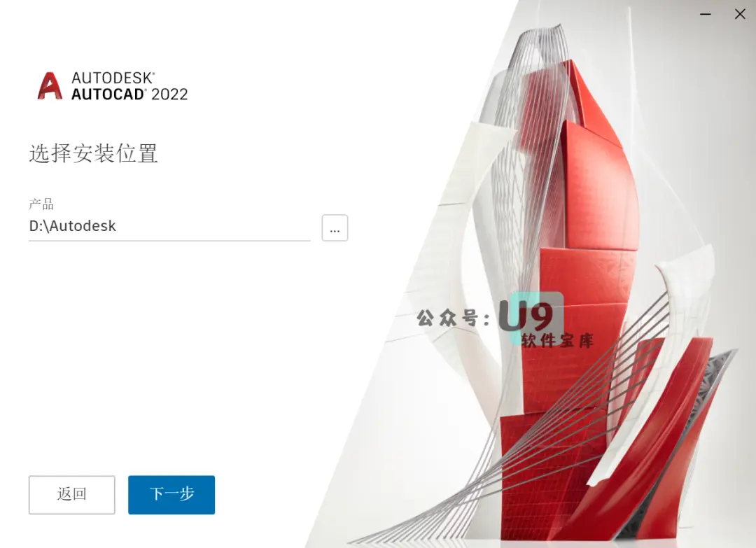Minimize the AutoCAD installer window
Image resolution: width=756 pixels, height=548 pixels.
tap(706, 14)
